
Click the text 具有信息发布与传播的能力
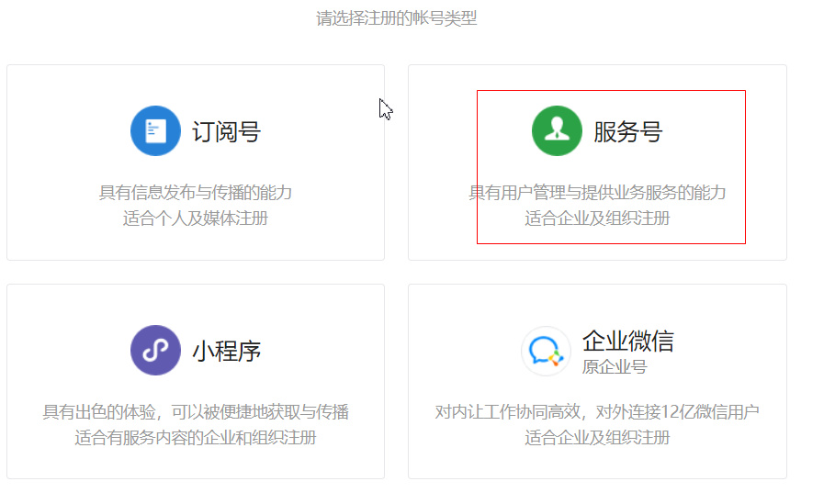tap(196, 192)
